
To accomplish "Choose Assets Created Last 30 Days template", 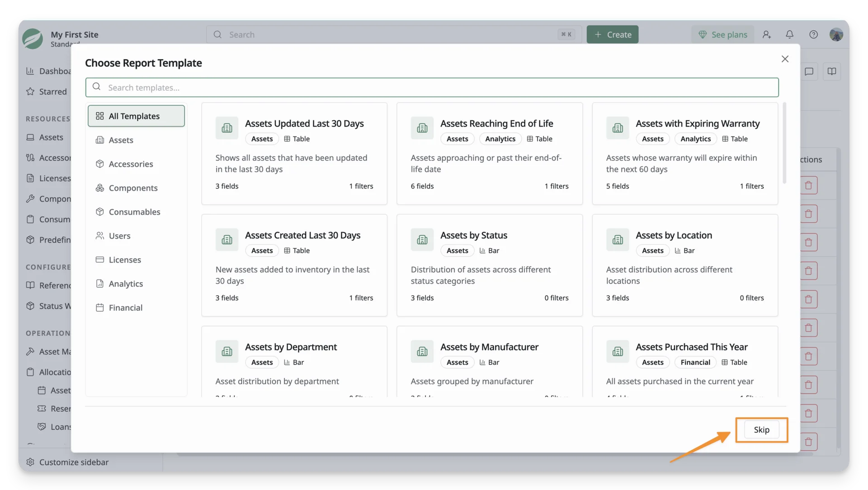I will click(x=294, y=265).
